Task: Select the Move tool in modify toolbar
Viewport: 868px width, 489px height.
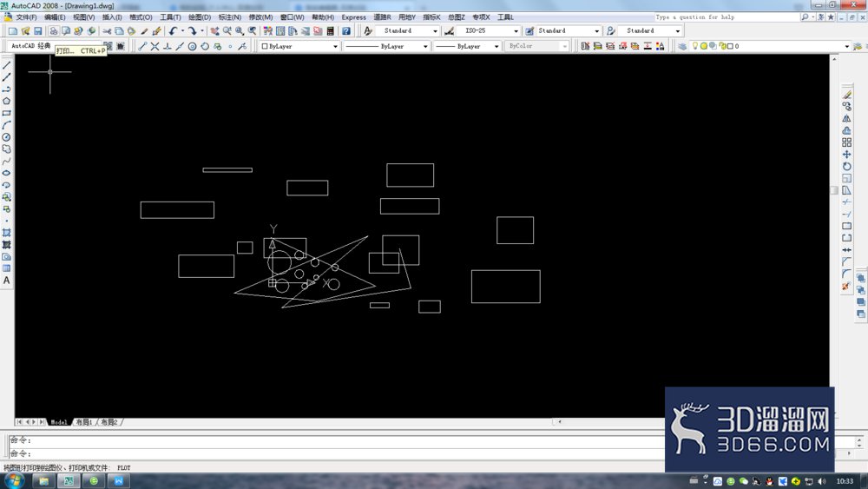Action: 846,155
